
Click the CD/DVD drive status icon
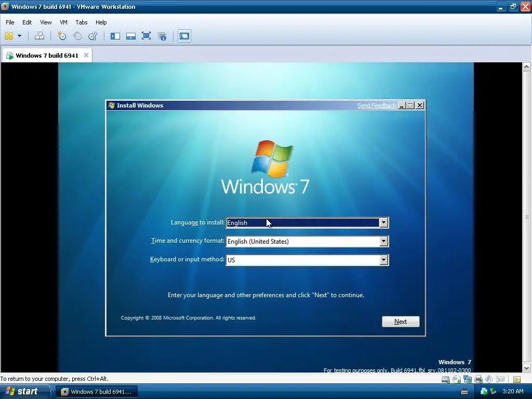[457, 379]
